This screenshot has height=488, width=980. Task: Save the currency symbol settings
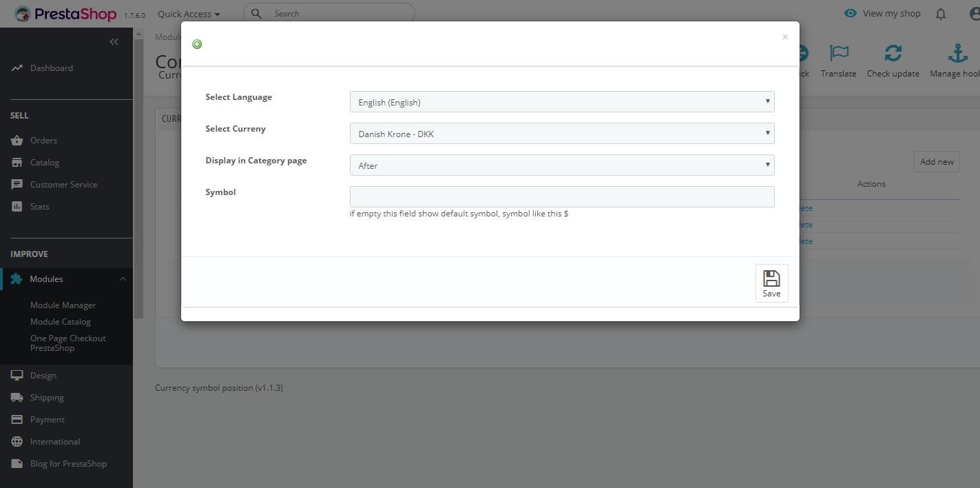(771, 283)
